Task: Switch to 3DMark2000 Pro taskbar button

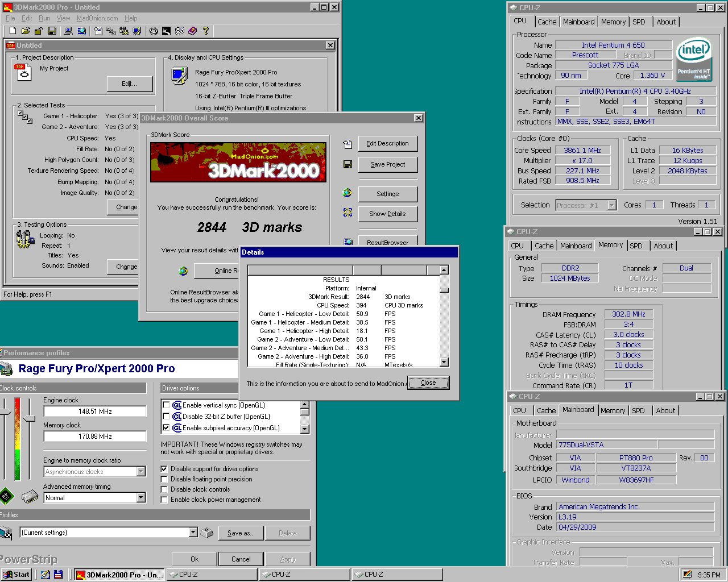Action: (x=119, y=575)
